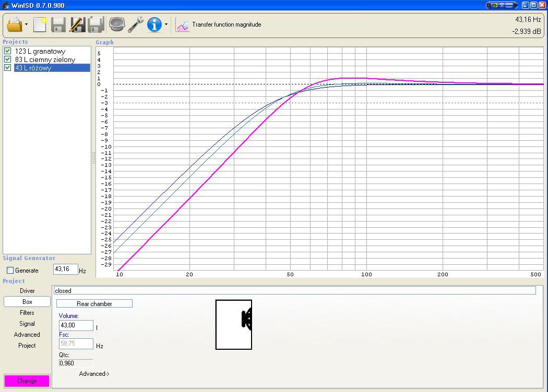Click the splitter grip left of the graph

click(x=93, y=158)
